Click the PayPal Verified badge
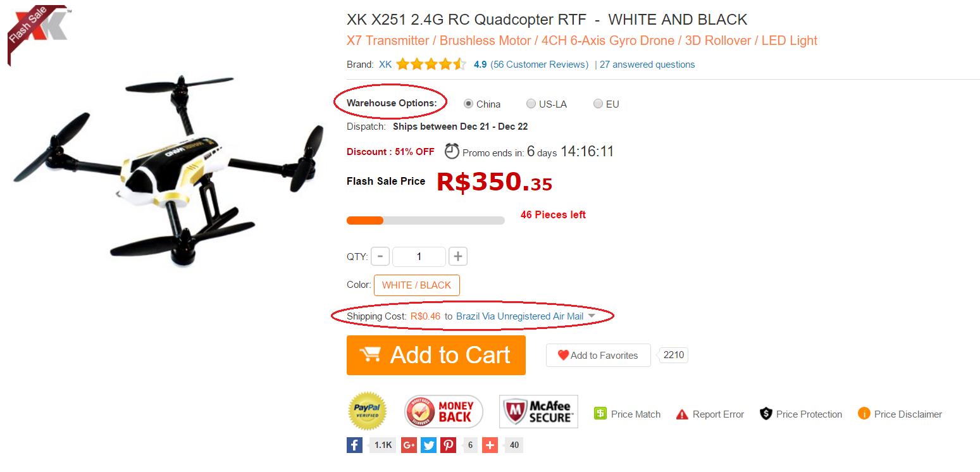This screenshot has width=980, height=472. point(368,411)
